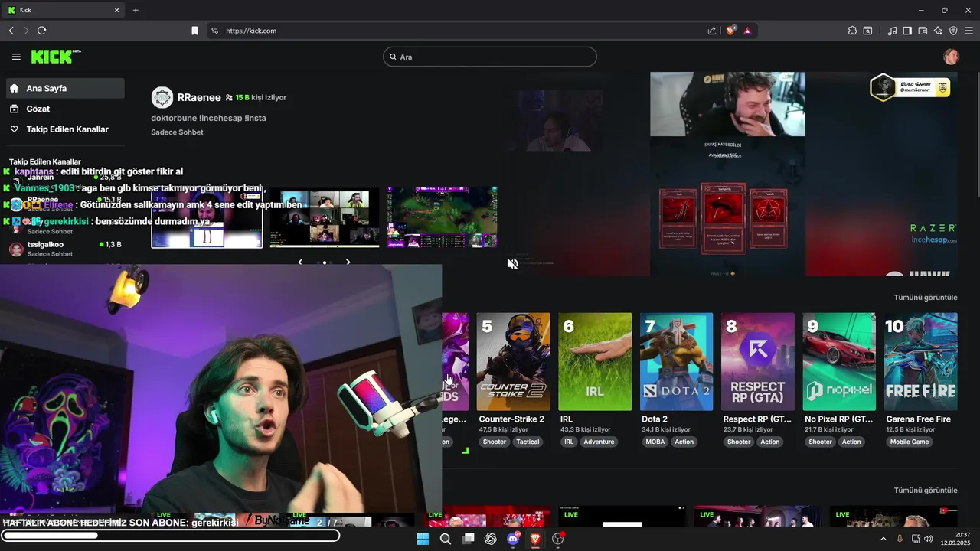Open Respect RP (GTA) category card
The image size is (980, 551).
pos(758,361)
